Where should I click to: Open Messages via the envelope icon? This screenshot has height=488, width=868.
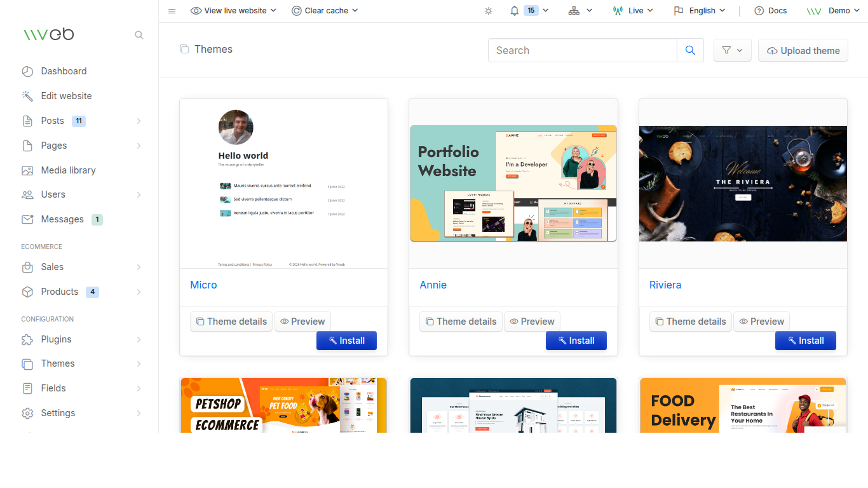tap(27, 219)
